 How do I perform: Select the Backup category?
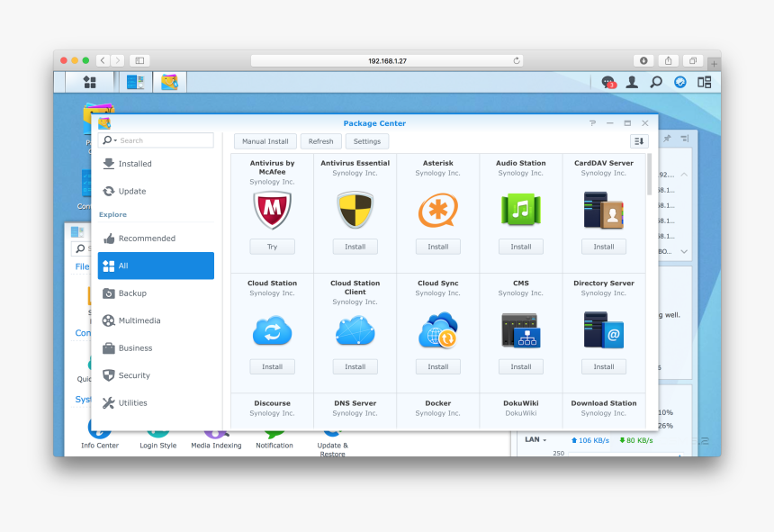(x=156, y=293)
